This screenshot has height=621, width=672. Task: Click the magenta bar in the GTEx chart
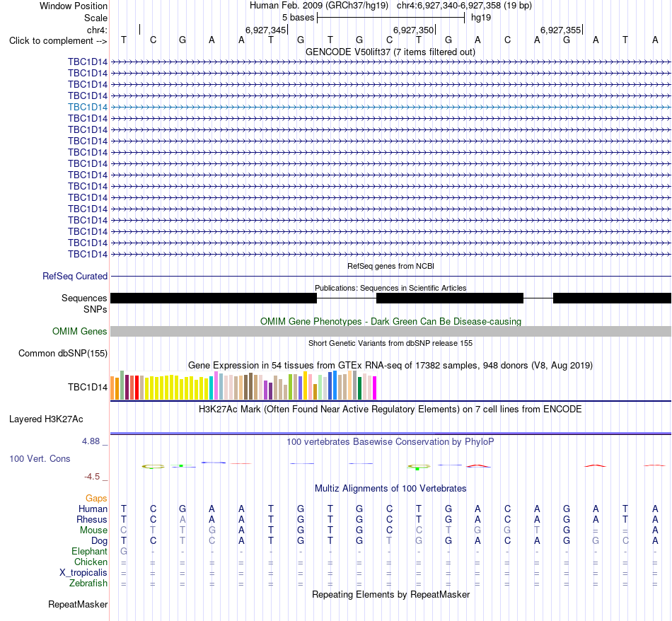point(375,388)
